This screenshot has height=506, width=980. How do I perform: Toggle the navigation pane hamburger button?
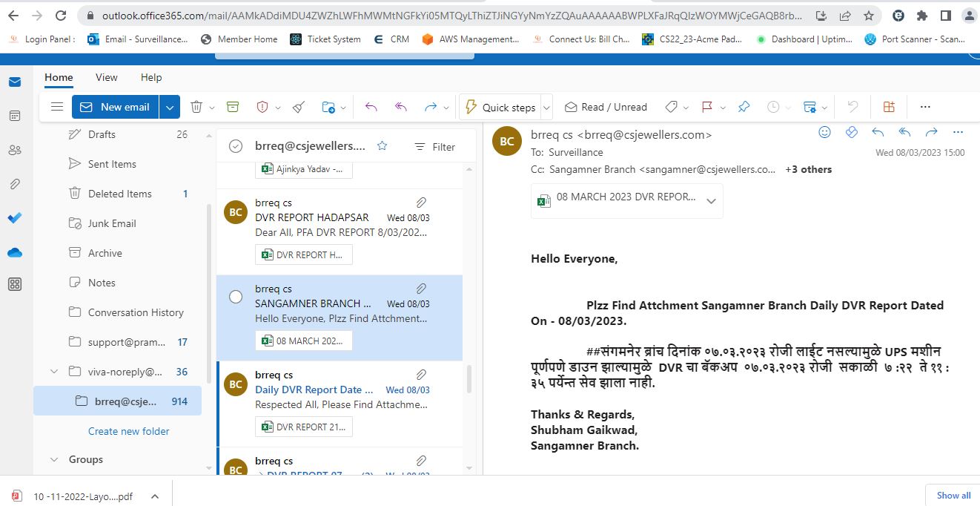tap(57, 107)
